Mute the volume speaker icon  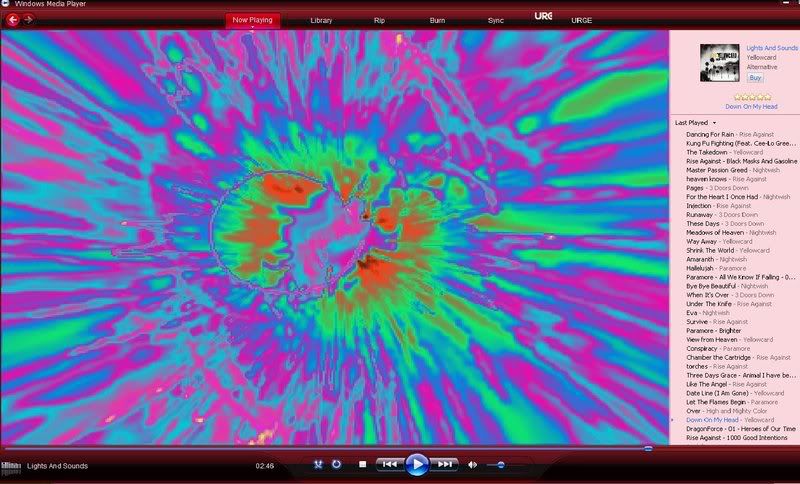tap(473, 465)
